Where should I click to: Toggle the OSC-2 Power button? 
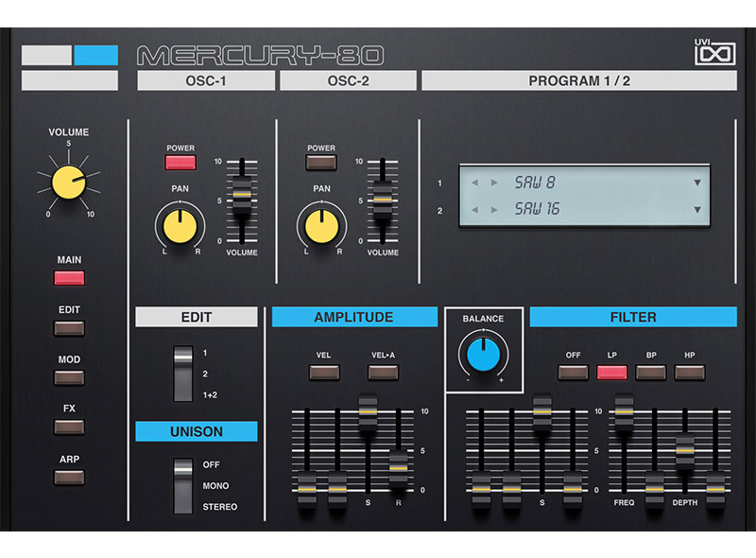321,162
